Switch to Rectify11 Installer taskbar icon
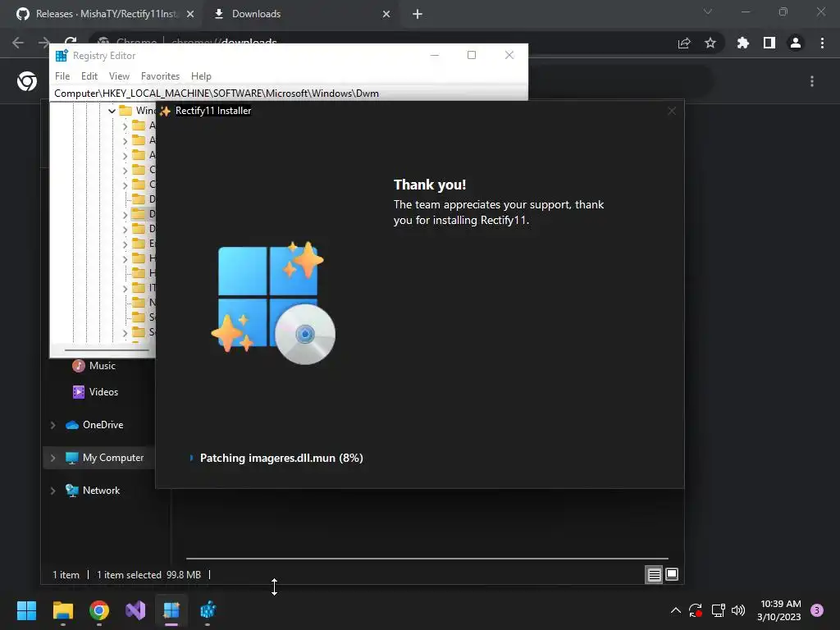This screenshot has height=630, width=840. tap(171, 610)
